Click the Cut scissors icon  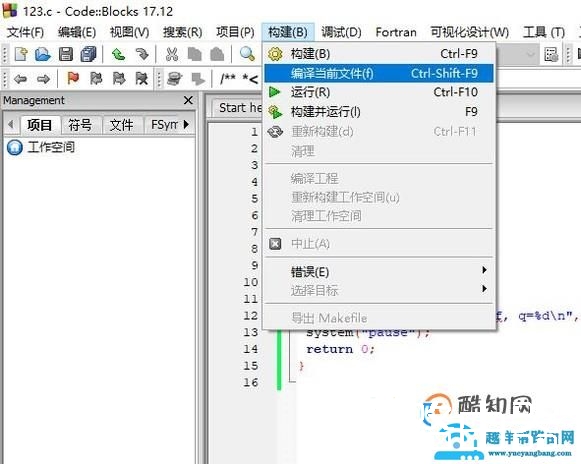tap(172, 54)
